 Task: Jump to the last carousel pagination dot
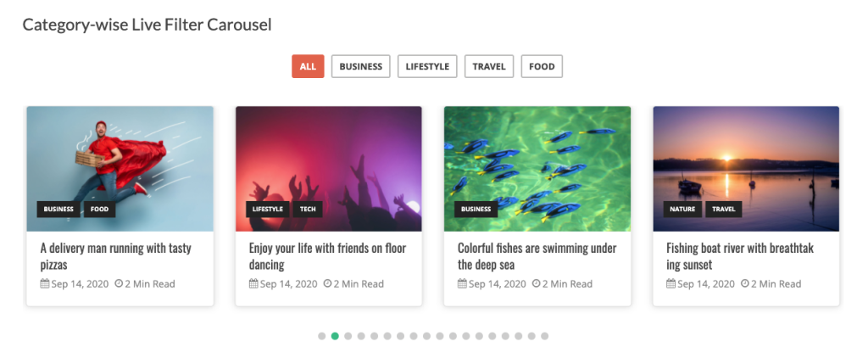pos(544,336)
